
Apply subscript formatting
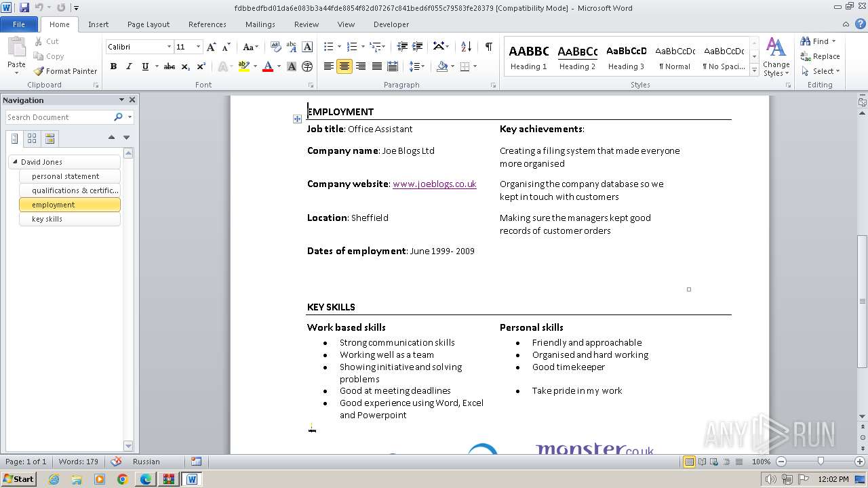[186, 66]
